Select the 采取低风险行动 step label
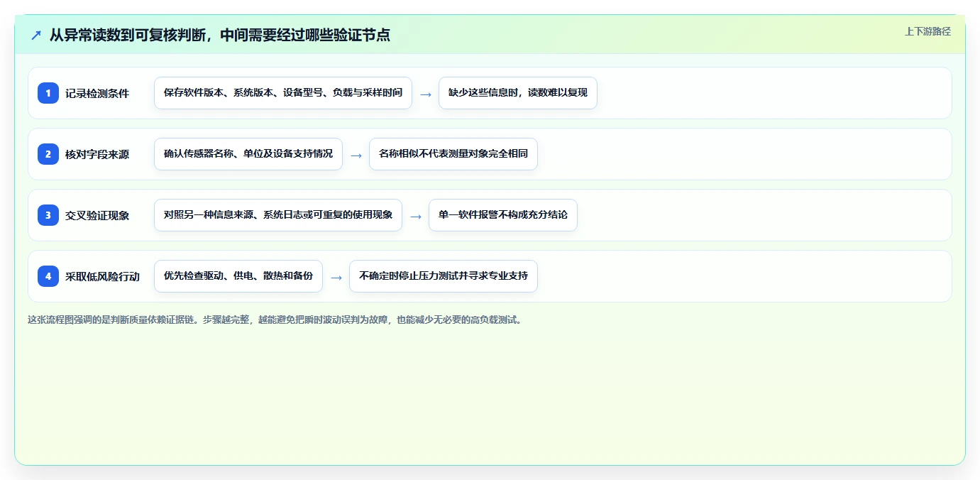Screen dimensions: 980x480 coord(103,276)
